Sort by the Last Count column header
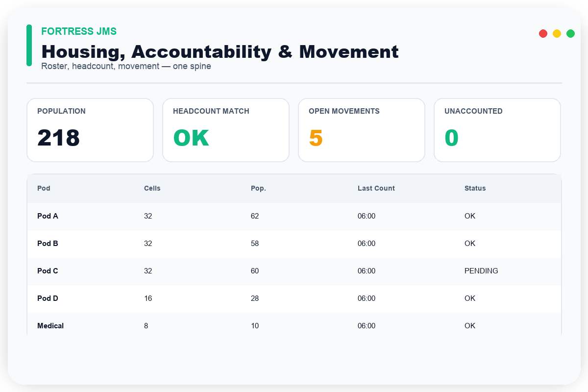This screenshot has width=588, height=392. tap(376, 188)
